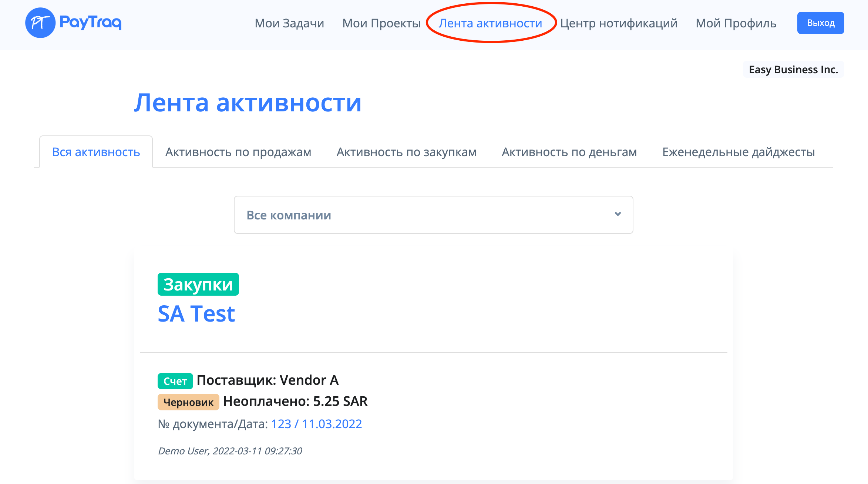Click the PayTraq brand name text
Image resolution: width=868 pixels, height=484 pixels.
click(x=91, y=23)
